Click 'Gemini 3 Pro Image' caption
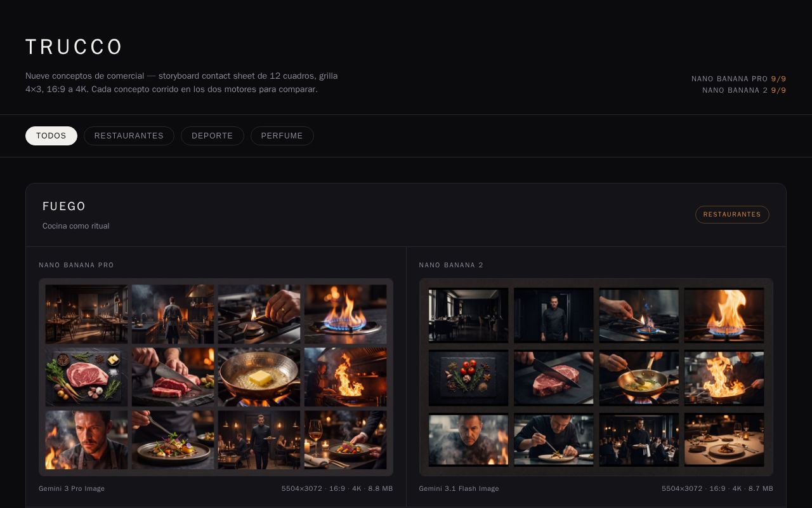The image size is (812, 508). coord(72,488)
